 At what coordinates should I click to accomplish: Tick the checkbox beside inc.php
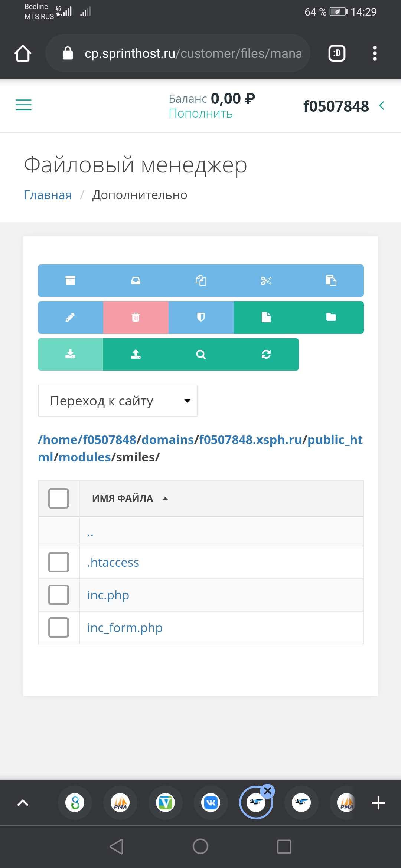coord(59,595)
